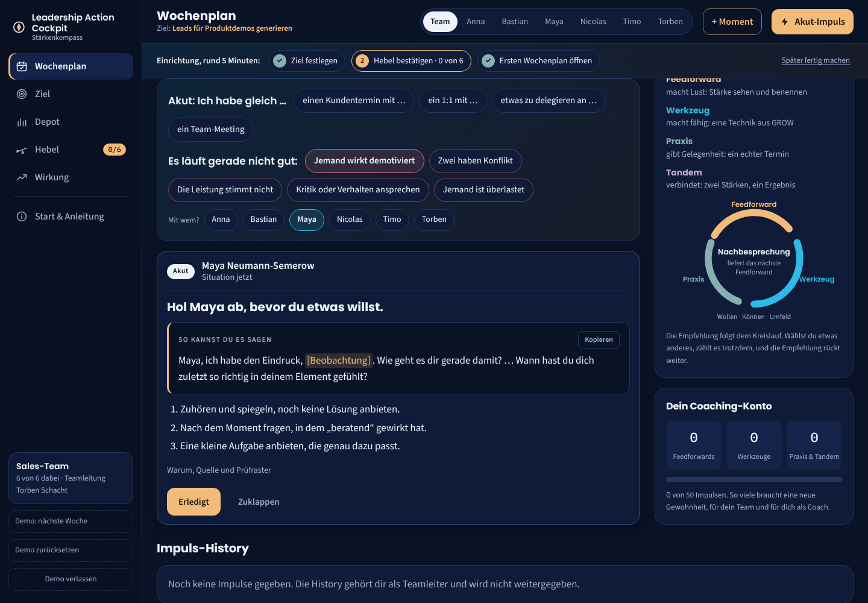The height and width of the screenshot is (603, 868).
Task: Choose 'Die Leistung stimmt nicht' situation
Action: pyautogui.click(x=225, y=190)
